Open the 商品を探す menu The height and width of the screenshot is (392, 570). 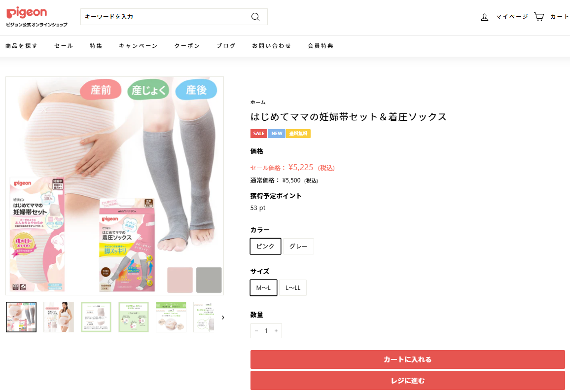21,46
